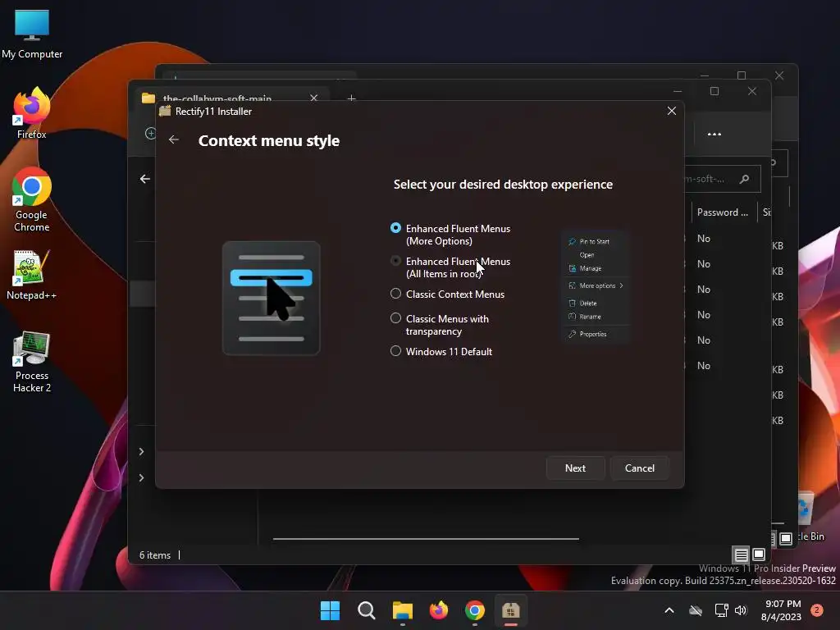Click the 6 items status text

(x=155, y=555)
